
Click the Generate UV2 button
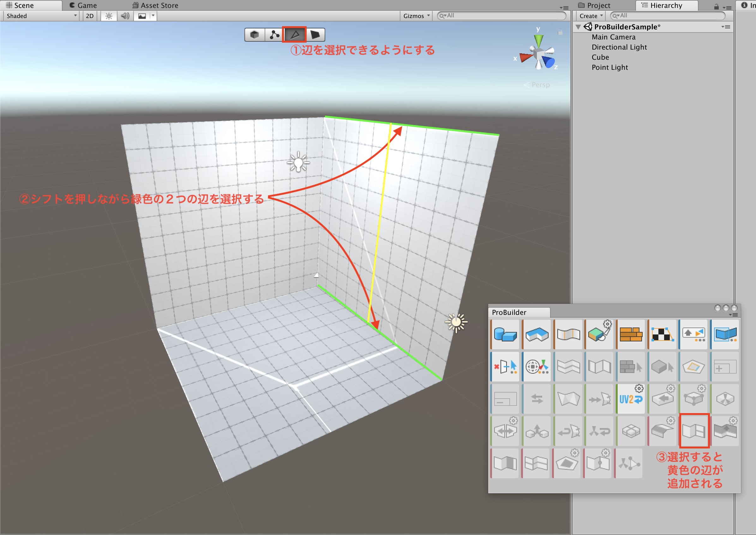click(631, 399)
